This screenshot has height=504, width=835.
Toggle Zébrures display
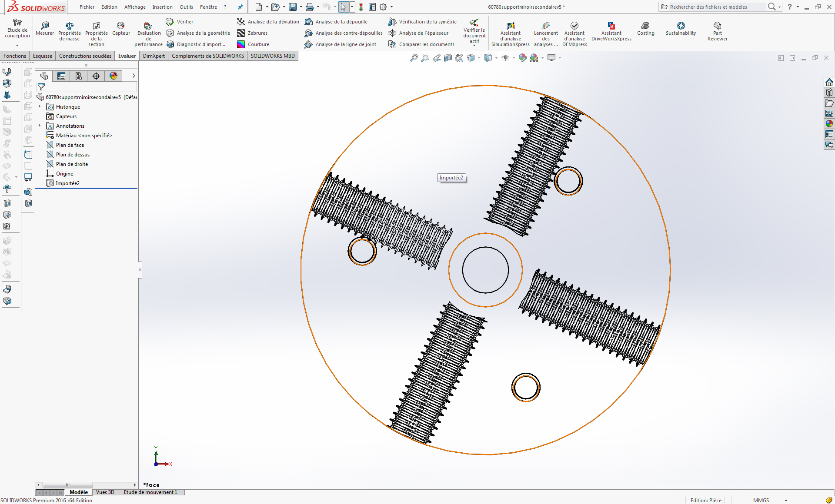[252, 33]
